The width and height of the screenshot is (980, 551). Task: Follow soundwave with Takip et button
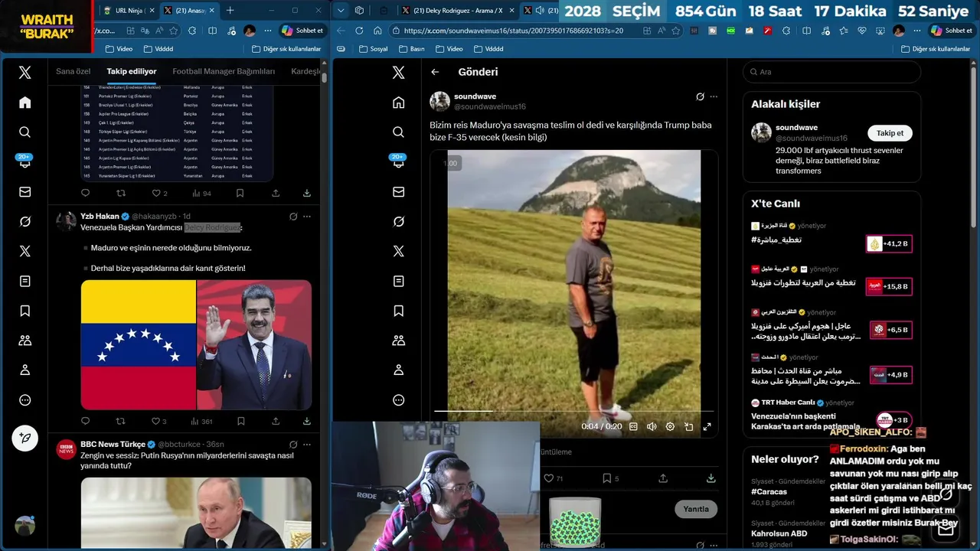click(890, 133)
